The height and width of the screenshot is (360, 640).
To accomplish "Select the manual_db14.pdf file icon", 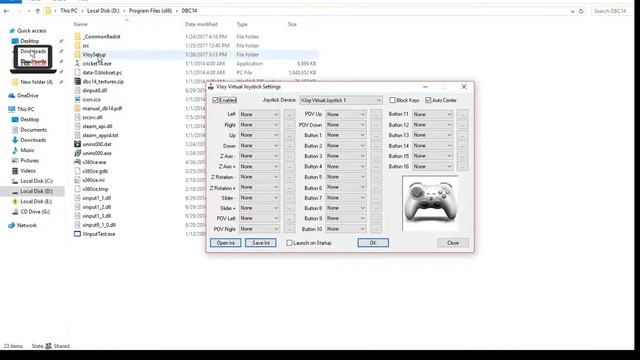I will pyautogui.click(x=78, y=109).
